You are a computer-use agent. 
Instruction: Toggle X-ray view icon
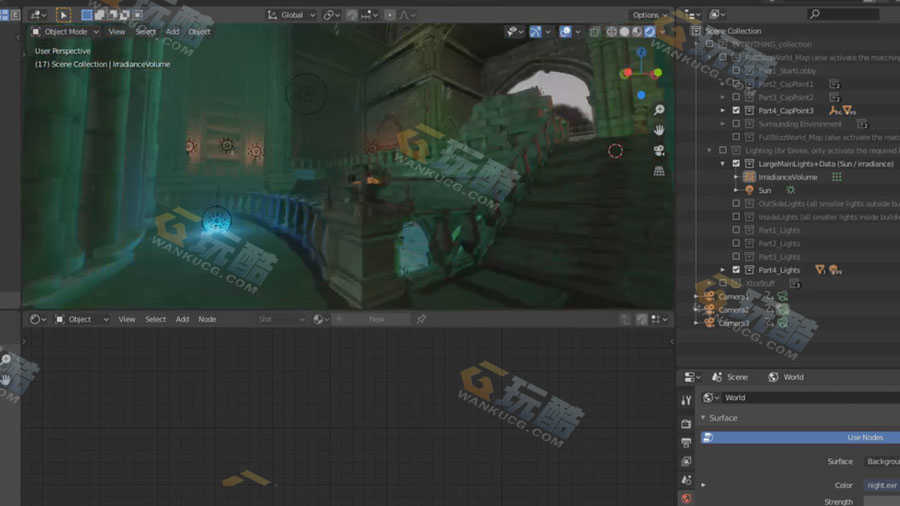pos(594,32)
